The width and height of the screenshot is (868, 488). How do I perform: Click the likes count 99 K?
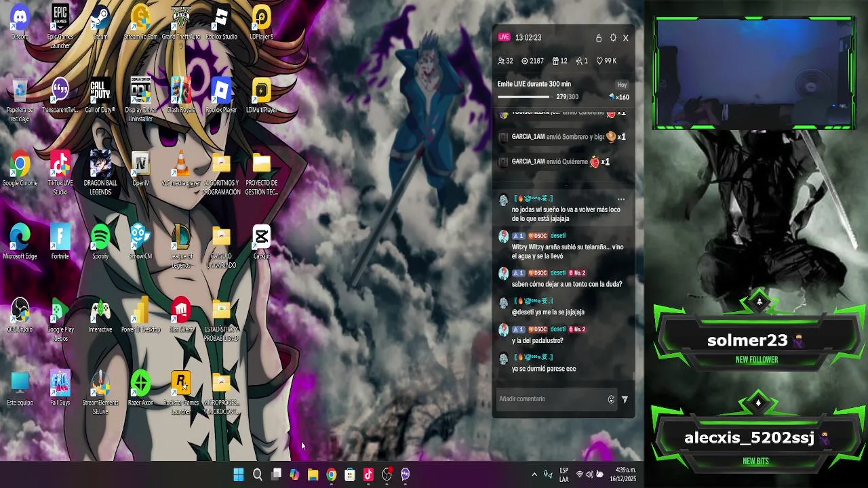(606, 61)
